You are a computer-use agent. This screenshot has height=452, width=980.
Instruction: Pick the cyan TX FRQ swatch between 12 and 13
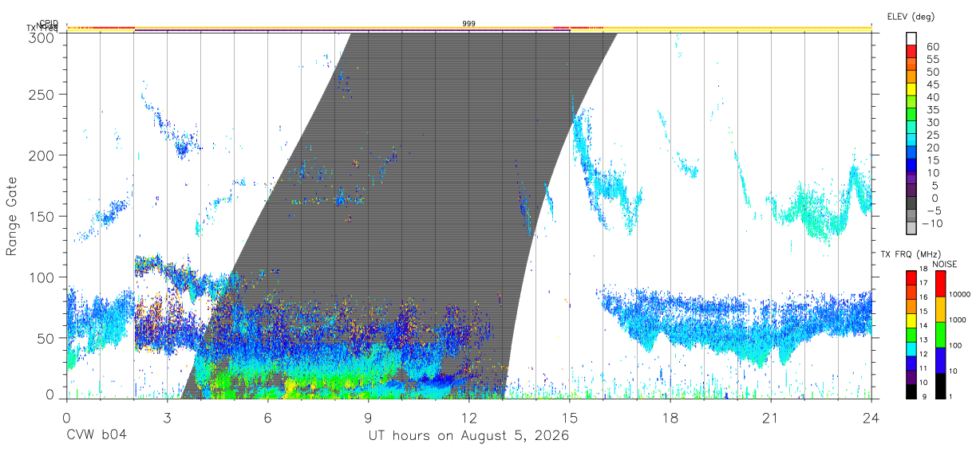coord(911,348)
